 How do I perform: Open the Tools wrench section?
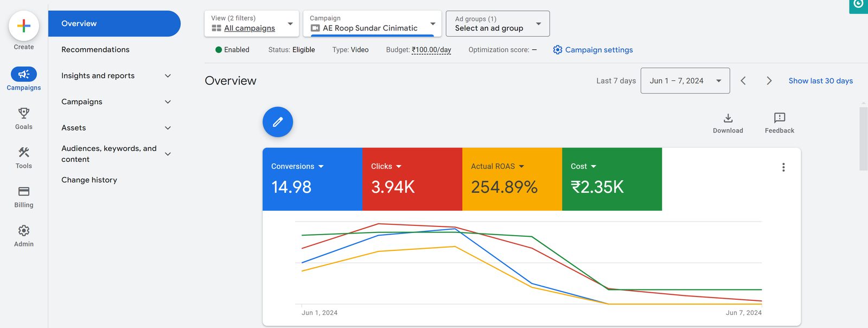tap(24, 157)
